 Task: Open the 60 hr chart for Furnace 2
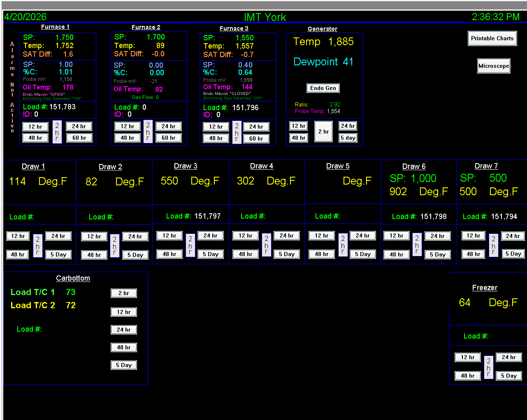coord(169,138)
